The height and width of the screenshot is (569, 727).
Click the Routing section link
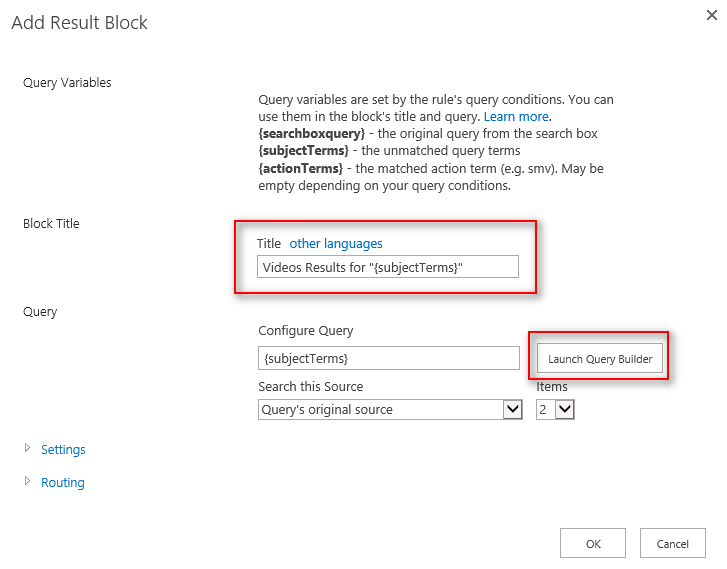pos(62,483)
